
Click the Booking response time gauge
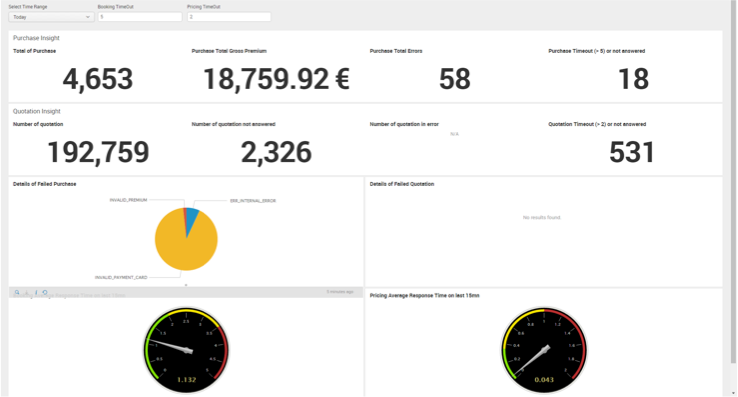(x=186, y=350)
